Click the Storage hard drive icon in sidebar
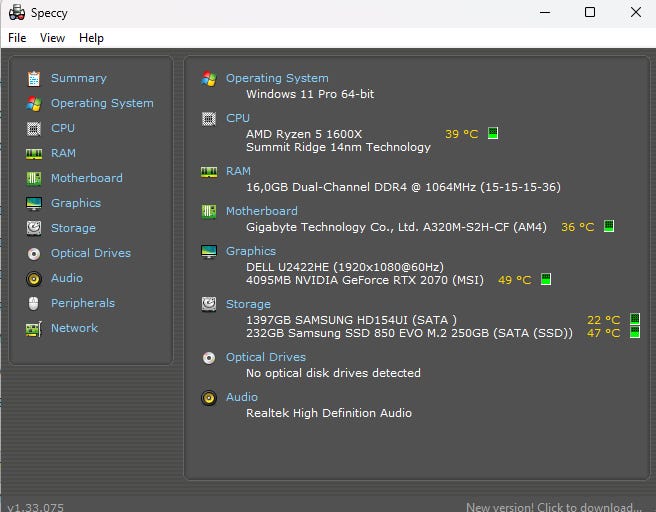Screen dimensions: 656x512 [x=34, y=228]
